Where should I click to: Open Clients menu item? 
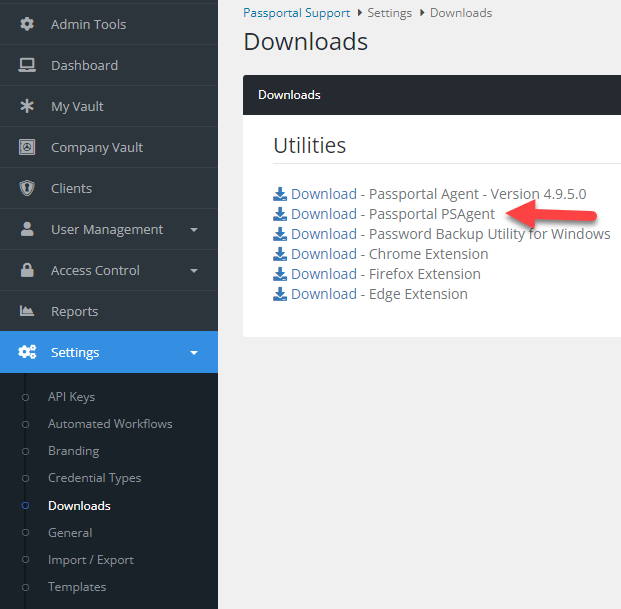point(109,188)
